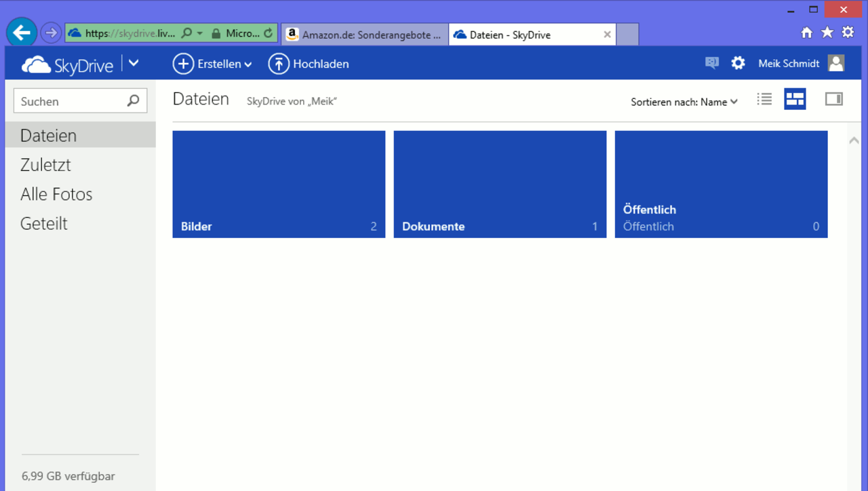Open the Öffentlich folder tile
The height and width of the screenshot is (491, 868).
coord(721,184)
